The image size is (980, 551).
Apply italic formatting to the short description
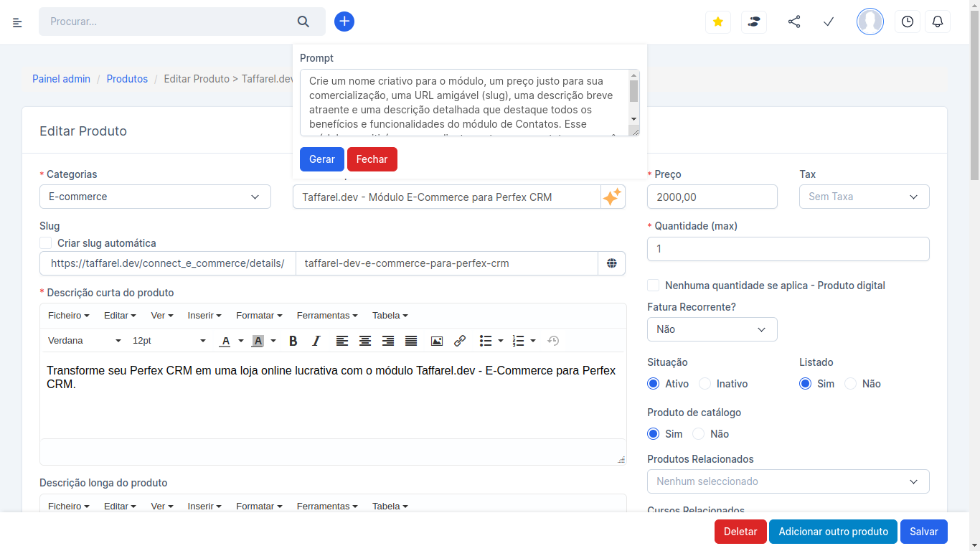click(316, 341)
